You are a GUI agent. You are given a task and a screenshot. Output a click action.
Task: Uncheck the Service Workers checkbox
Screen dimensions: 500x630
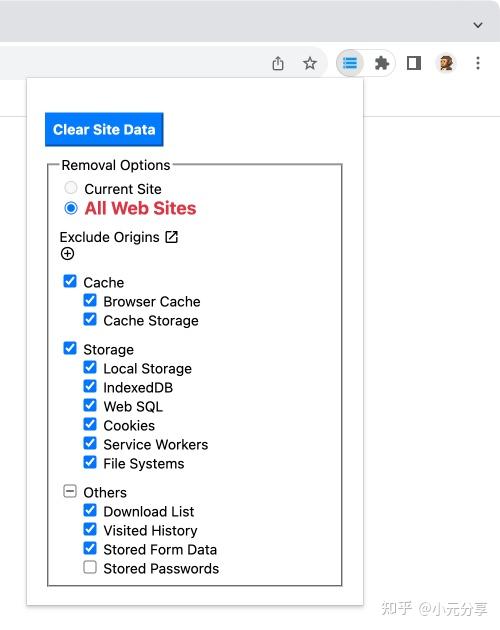[x=90, y=443]
